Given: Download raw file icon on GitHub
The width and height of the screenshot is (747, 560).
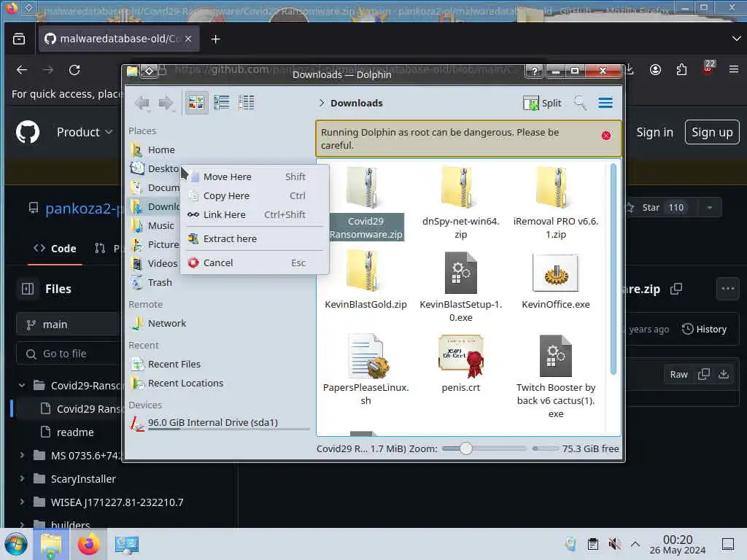Looking at the screenshot, I should pos(723,374).
